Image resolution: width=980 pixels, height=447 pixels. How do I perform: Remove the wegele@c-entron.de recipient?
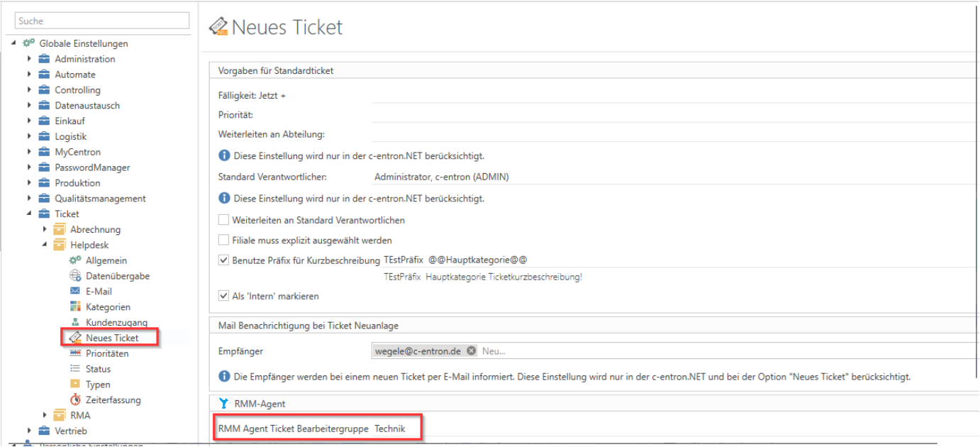[472, 351]
